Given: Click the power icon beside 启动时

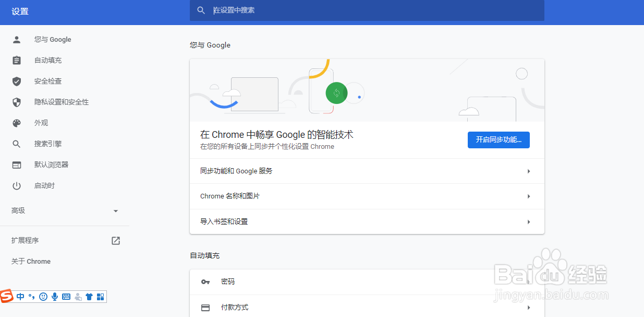Looking at the screenshot, I should (16, 185).
